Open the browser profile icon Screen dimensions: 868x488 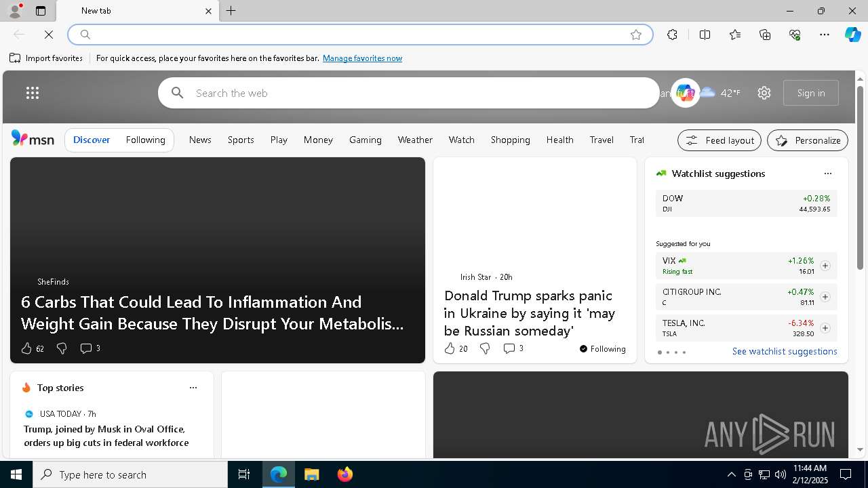click(15, 11)
